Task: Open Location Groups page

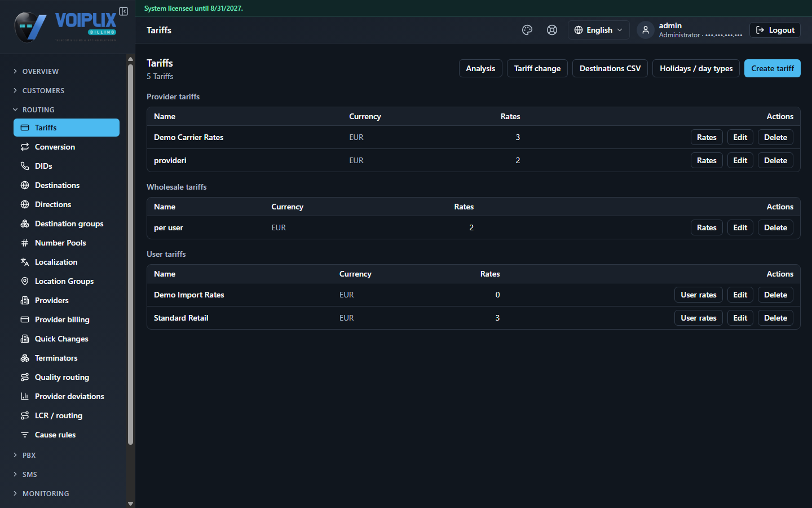Action: point(67,281)
